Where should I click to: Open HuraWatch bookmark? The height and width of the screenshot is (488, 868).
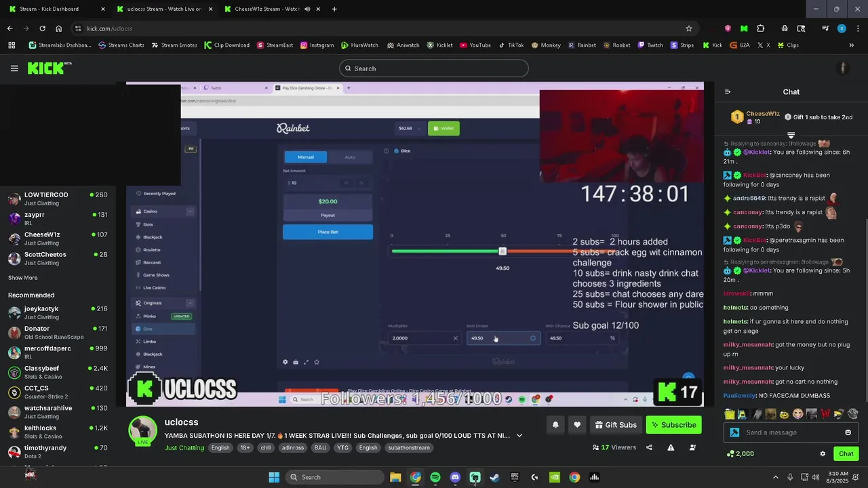359,45
